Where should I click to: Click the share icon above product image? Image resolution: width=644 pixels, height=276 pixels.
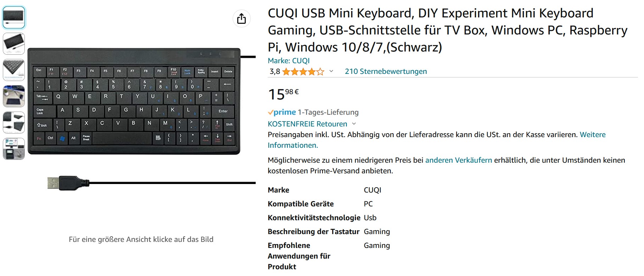[241, 18]
